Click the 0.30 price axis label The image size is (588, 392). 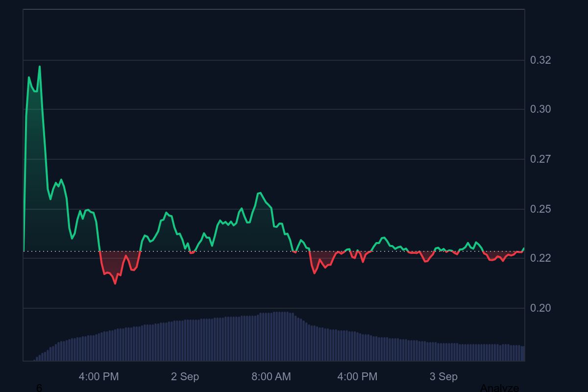pos(540,109)
